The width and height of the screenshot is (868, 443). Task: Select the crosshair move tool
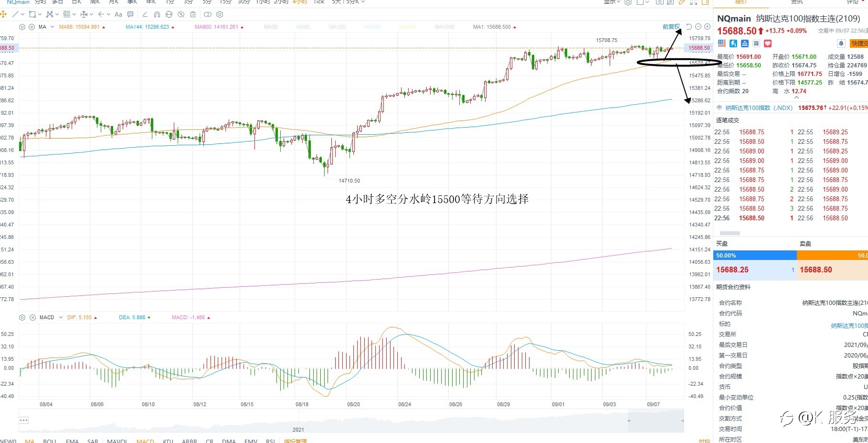click(3, 14)
